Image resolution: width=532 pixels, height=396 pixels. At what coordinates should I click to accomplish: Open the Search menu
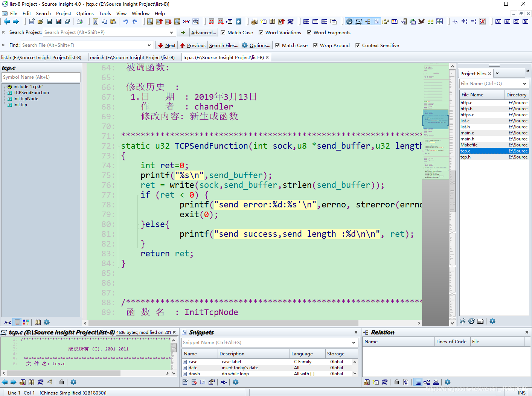click(x=43, y=13)
